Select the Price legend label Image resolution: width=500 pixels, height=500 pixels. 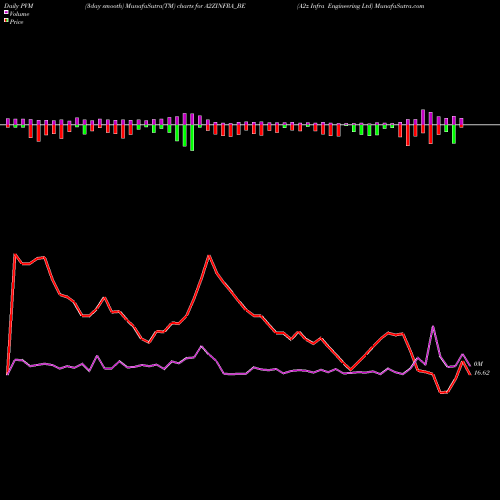(x=16, y=22)
